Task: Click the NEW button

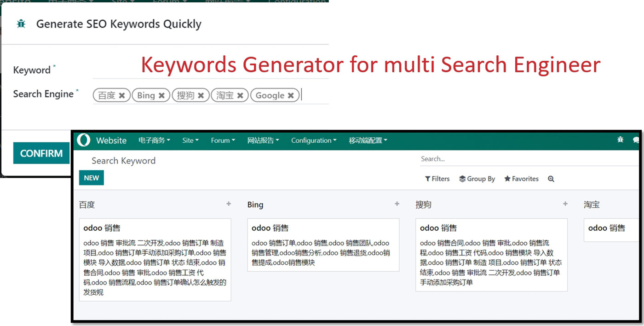Action: point(92,178)
